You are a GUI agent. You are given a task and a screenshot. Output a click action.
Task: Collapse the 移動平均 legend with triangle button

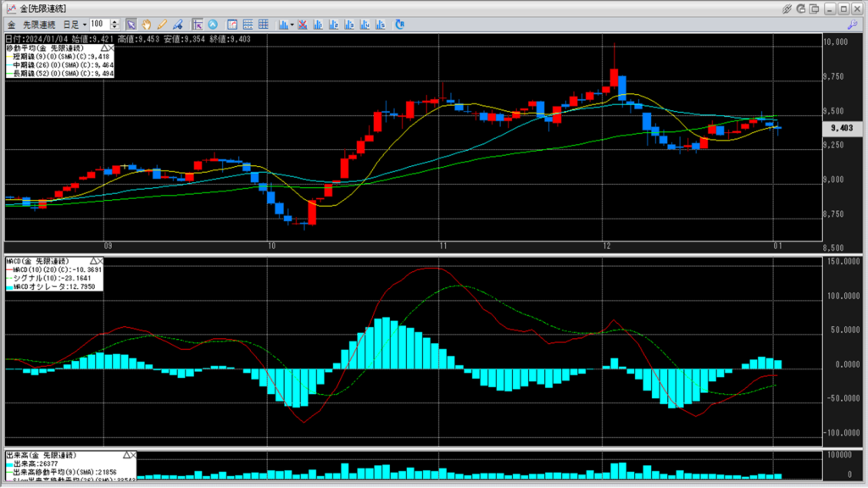pyautogui.click(x=103, y=48)
